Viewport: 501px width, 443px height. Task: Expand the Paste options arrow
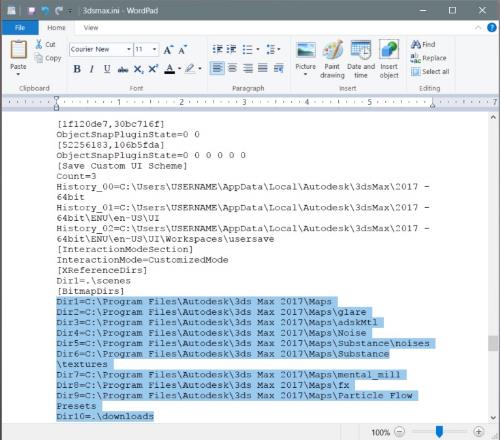[x=18, y=74]
